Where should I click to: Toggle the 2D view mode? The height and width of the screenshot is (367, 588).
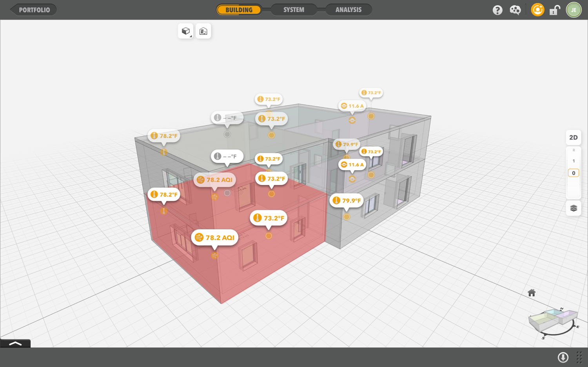[x=573, y=138]
